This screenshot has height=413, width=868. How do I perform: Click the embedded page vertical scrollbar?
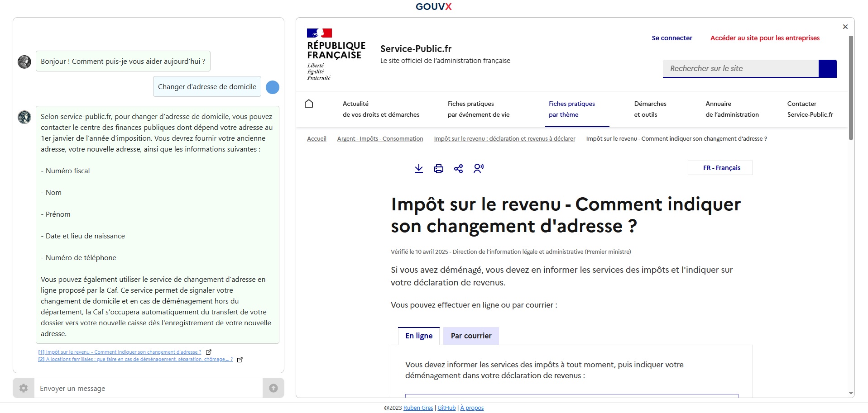(x=851, y=88)
